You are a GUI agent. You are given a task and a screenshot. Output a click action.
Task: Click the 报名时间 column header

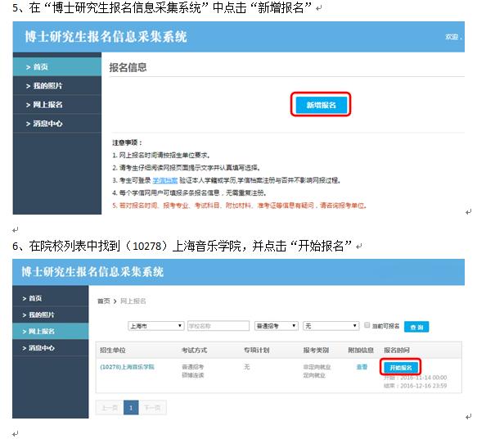tap(397, 351)
